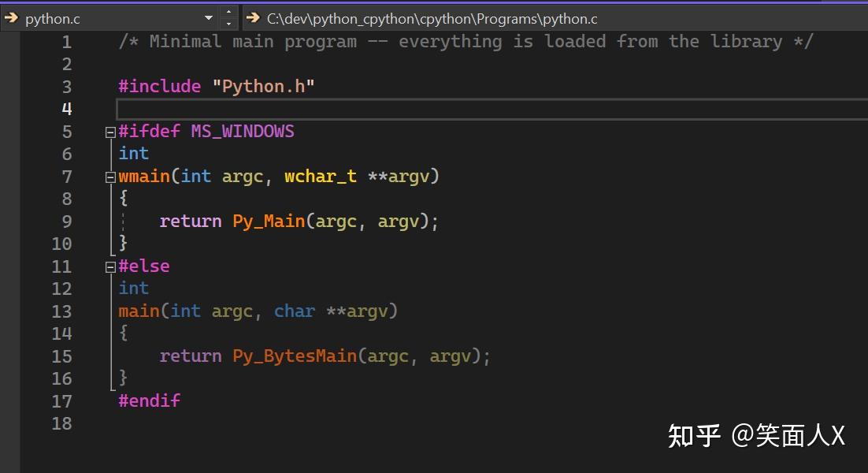Collapse the wmain function body
Screen dimensions: 868x473
click(110, 176)
